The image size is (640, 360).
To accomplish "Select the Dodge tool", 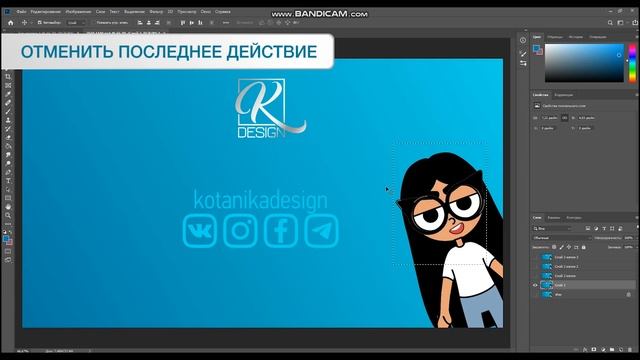I will coord(8,164).
